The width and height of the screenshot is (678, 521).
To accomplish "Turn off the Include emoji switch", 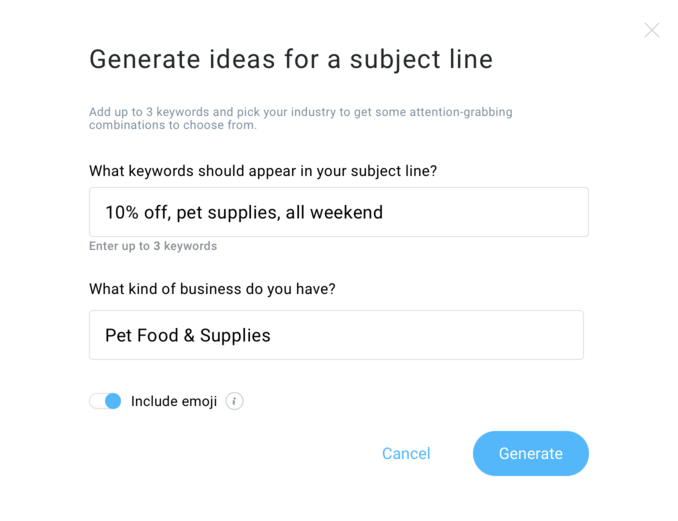I will pyautogui.click(x=105, y=401).
